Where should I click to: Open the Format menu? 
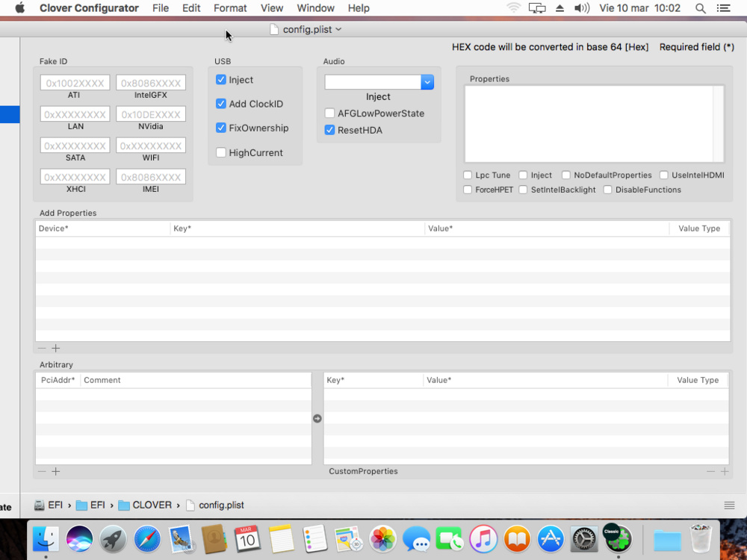click(x=230, y=8)
